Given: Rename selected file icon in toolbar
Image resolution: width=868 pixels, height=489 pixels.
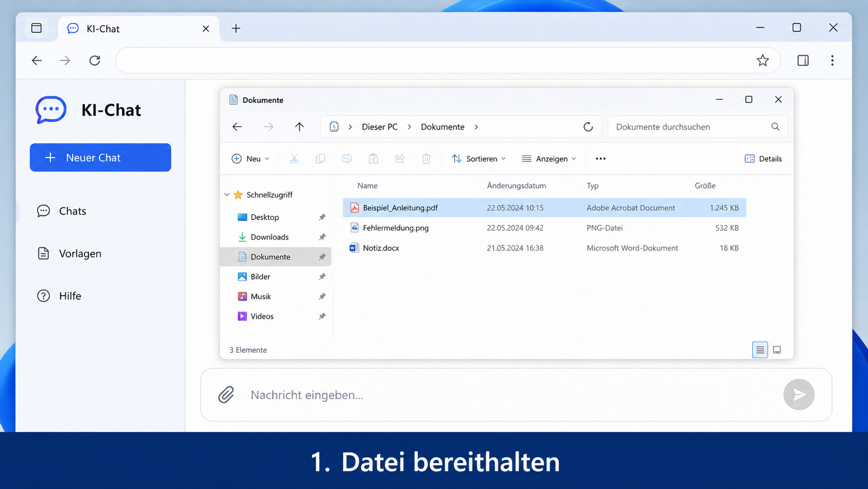Looking at the screenshot, I should tap(347, 158).
